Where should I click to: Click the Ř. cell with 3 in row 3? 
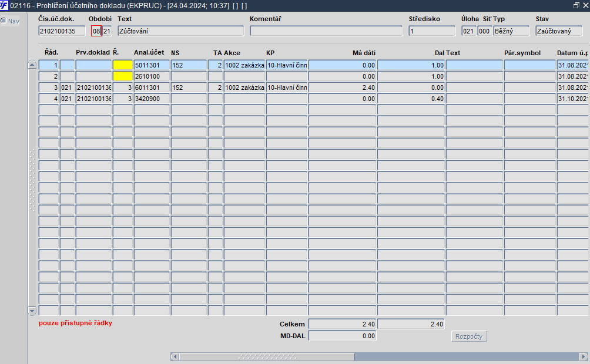123,87
